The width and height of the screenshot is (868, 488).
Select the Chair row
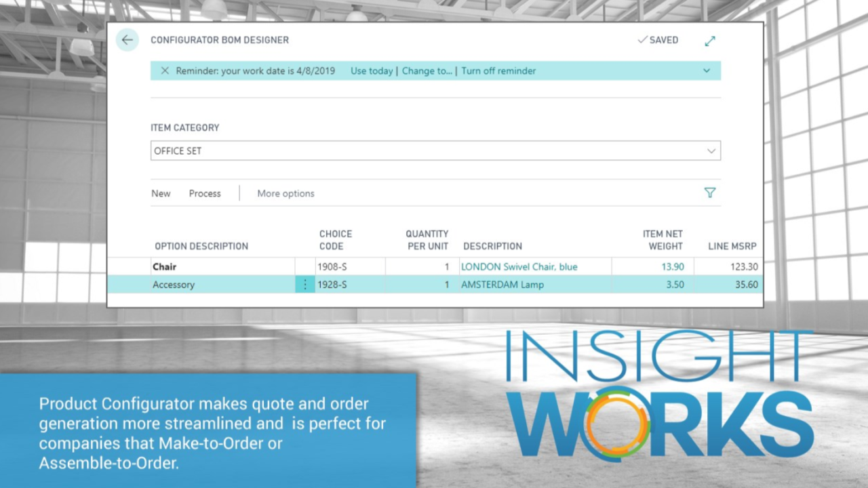[203, 266]
